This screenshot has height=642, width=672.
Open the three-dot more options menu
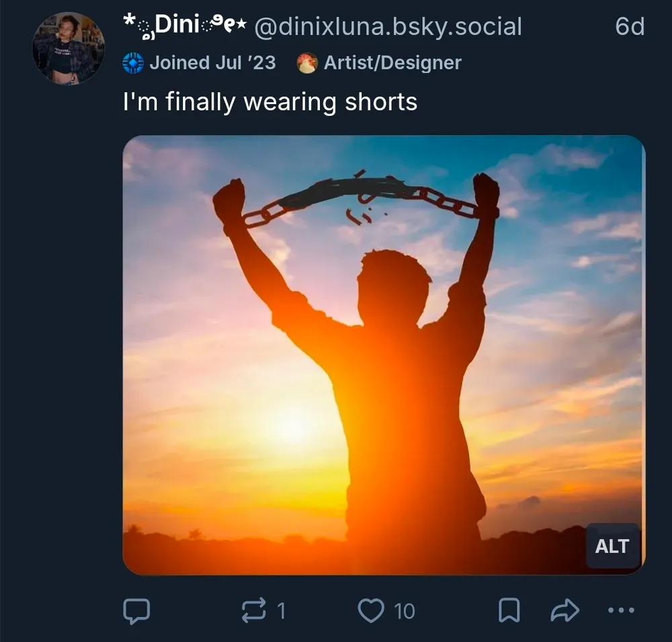[x=620, y=610]
